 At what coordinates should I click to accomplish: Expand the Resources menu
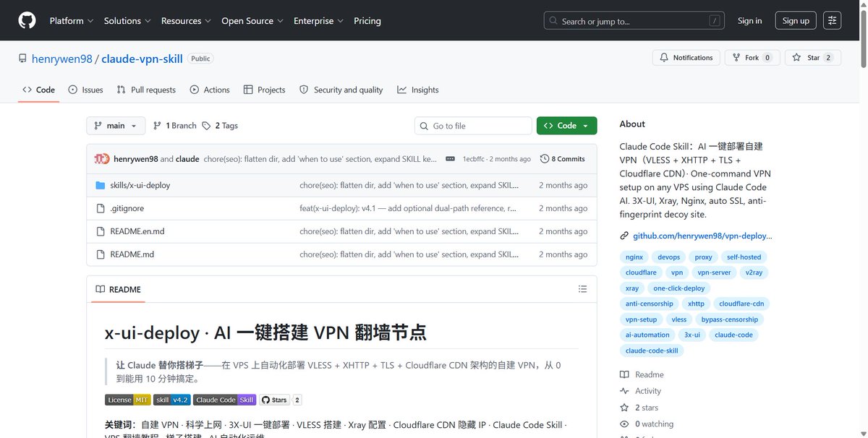[x=186, y=21]
